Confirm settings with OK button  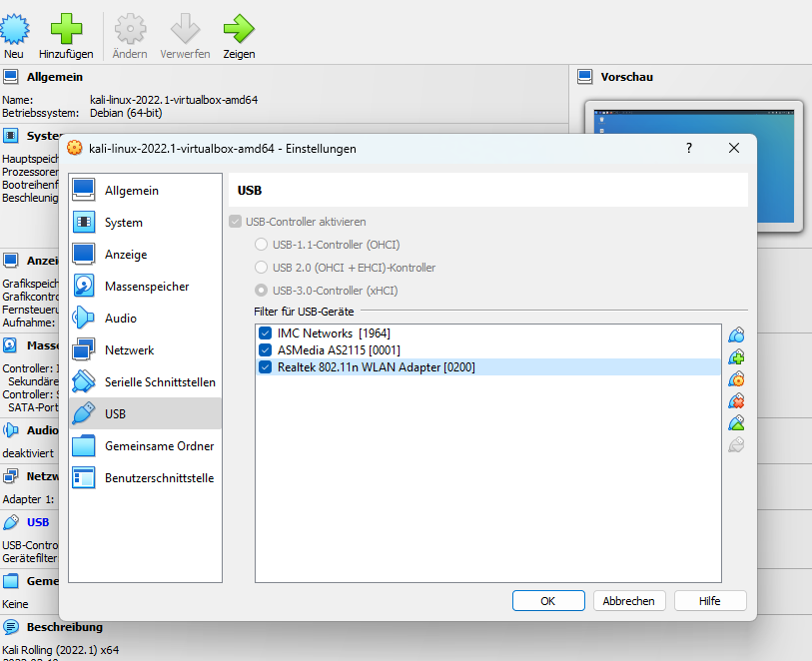click(x=547, y=600)
